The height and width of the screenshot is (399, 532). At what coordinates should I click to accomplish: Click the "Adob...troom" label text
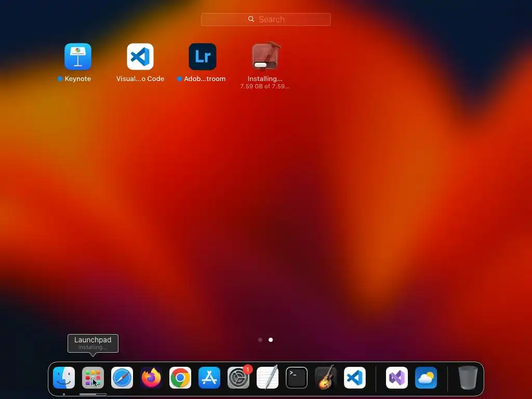(205, 79)
